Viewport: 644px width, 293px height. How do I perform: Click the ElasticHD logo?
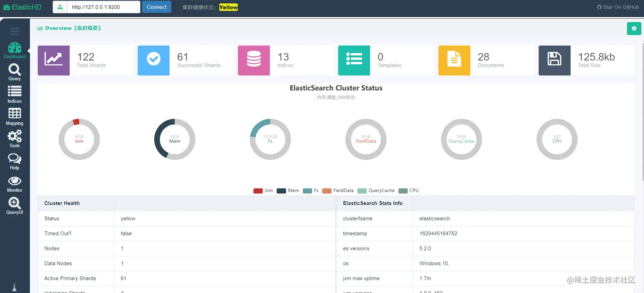23,7
